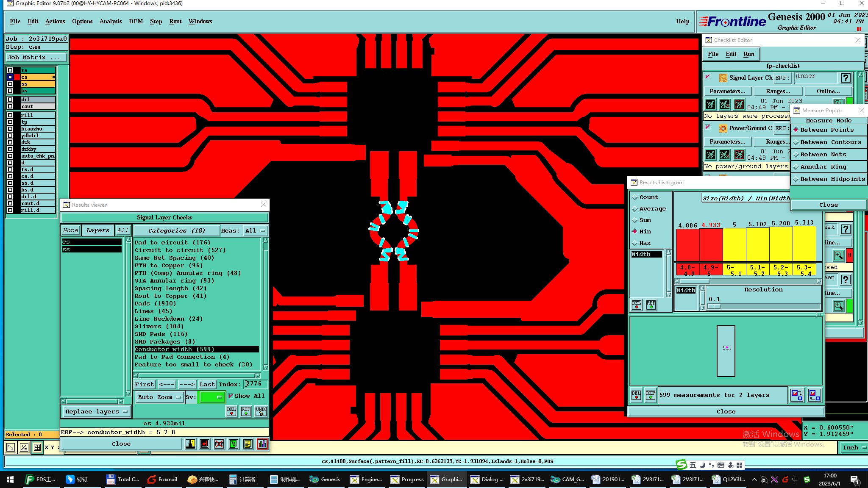
Task: Toggle the drl layer checkbox
Action: [x=10, y=100]
